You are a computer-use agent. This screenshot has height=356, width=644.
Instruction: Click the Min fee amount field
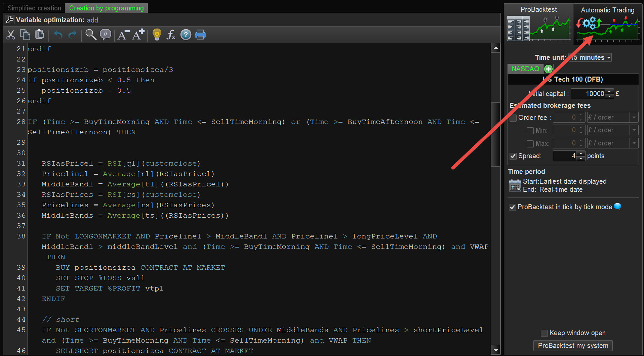pos(565,130)
